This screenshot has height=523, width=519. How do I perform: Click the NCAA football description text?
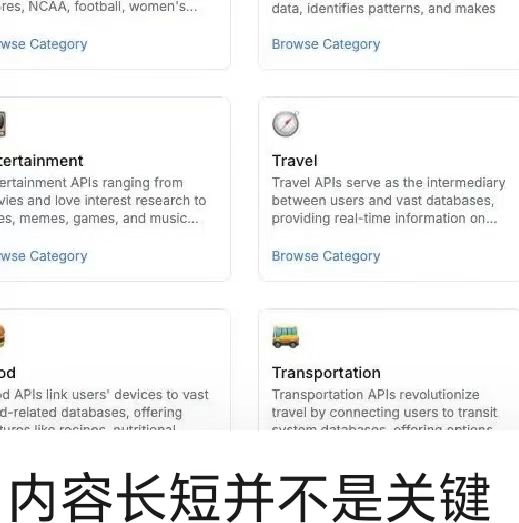pyautogui.click(x=98, y=7)
